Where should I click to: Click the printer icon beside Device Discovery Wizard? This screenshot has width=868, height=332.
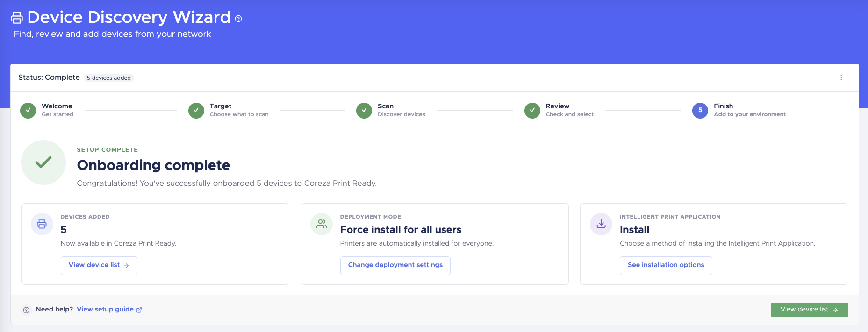[x=17, y=18]
